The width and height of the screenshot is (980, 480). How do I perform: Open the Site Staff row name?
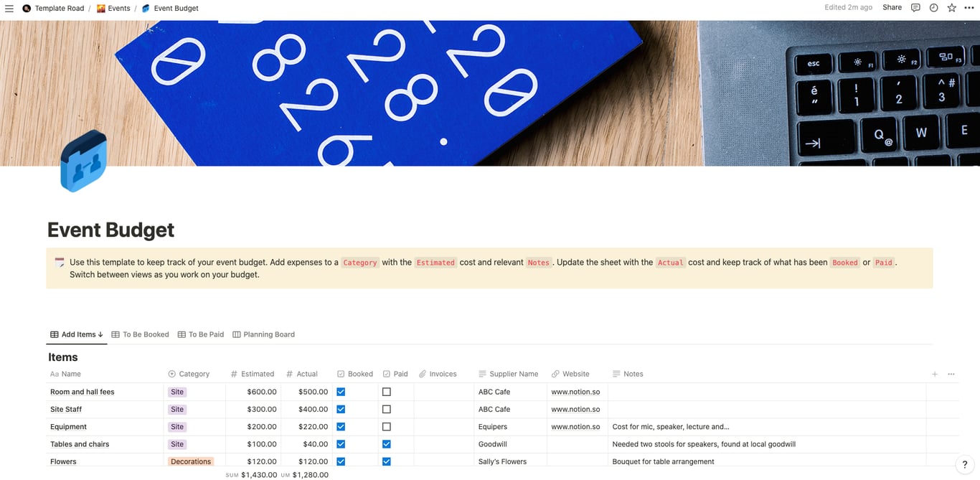pyautogui.click(x=66, y=409)
